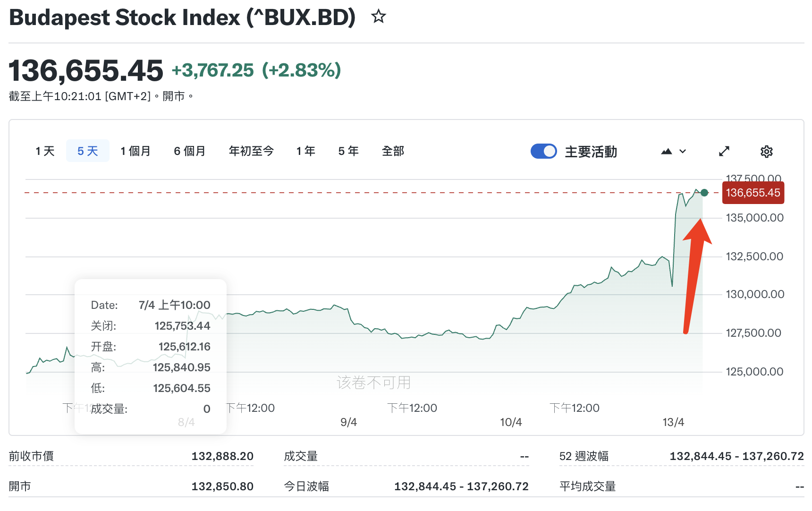Show 全部 historical range
Viewport: 812px width, 511px height.
point(393,151)
